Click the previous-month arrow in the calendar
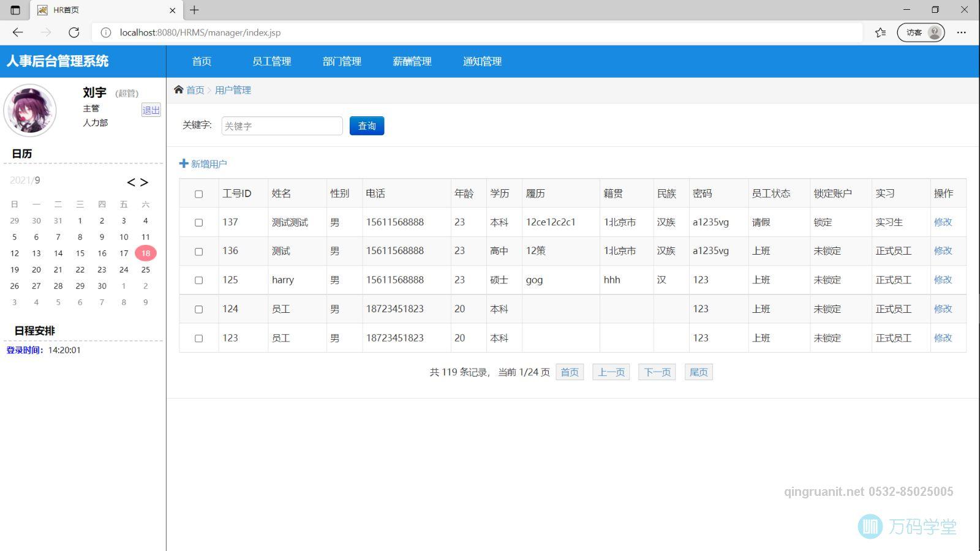The height and width of the screenshot is (551, 980). [x=130, y=182]
